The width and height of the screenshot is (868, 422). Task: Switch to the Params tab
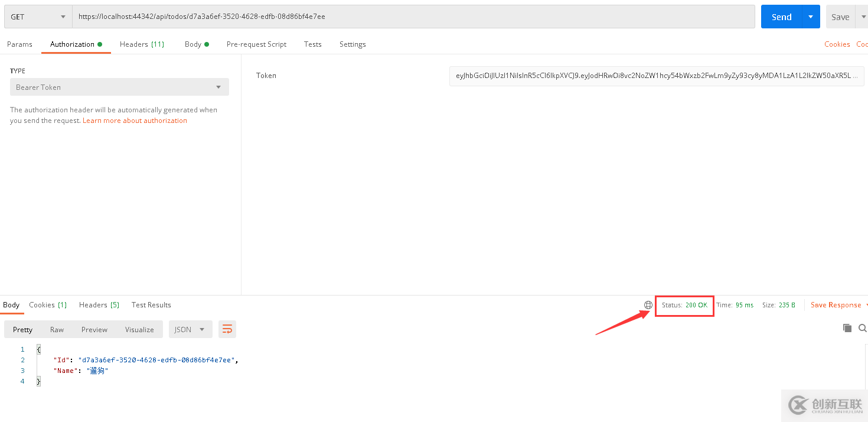click(19, 44)
